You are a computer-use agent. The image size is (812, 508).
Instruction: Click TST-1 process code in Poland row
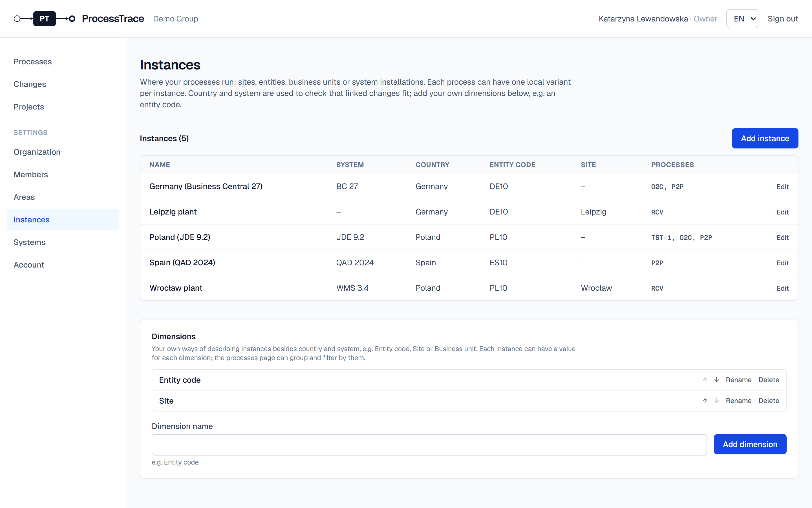(x=661, y=238)
